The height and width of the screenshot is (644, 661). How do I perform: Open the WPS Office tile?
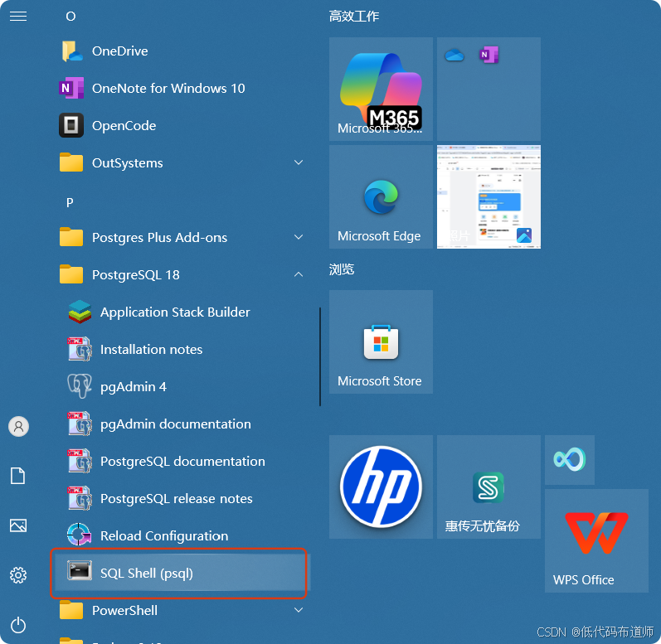point(596,540)
